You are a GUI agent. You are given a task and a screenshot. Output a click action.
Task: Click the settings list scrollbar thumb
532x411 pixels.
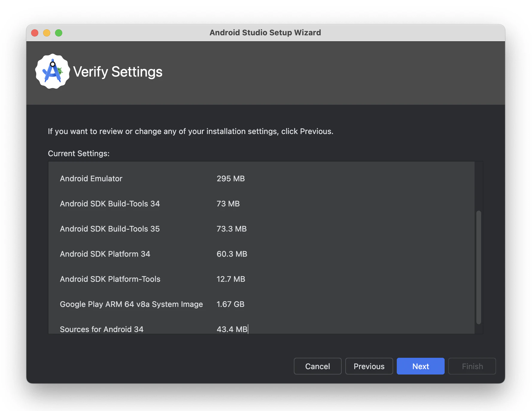click(x=478, y=267)
